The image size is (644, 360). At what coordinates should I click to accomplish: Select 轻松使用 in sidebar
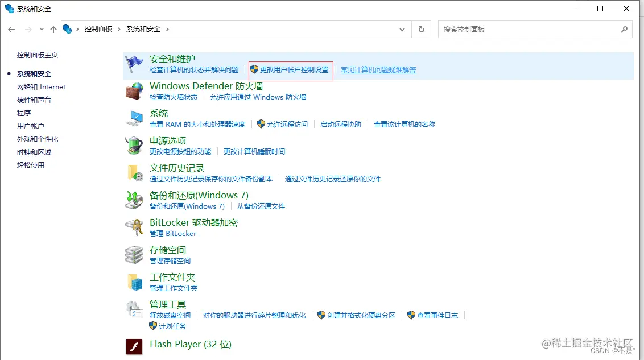pos(30,165)
